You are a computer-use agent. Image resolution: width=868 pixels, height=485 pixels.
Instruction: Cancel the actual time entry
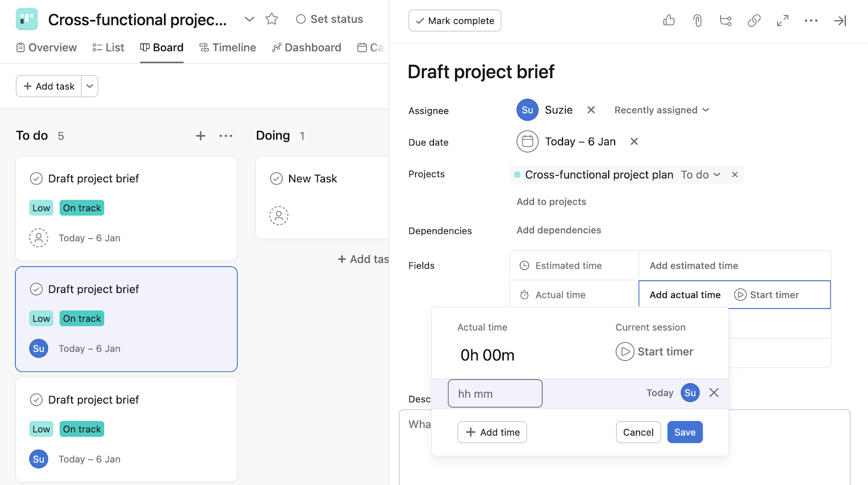click(x=639, y=432)
